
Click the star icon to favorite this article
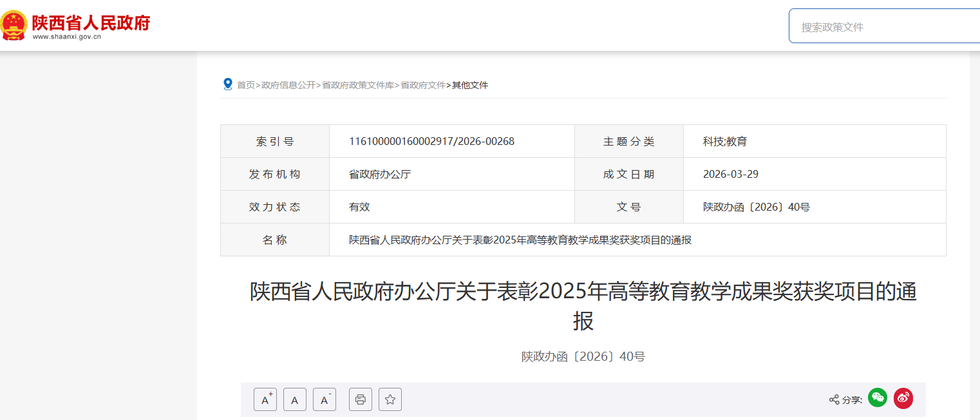click(x=390, y=399)
